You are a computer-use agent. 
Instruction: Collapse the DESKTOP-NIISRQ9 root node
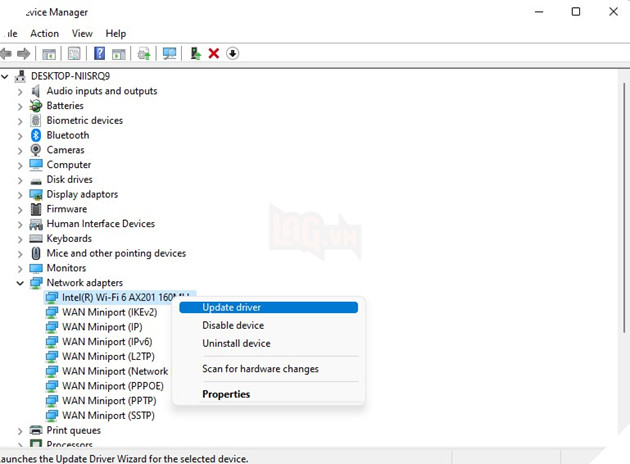pyautogui.click(x=5, y=76)
